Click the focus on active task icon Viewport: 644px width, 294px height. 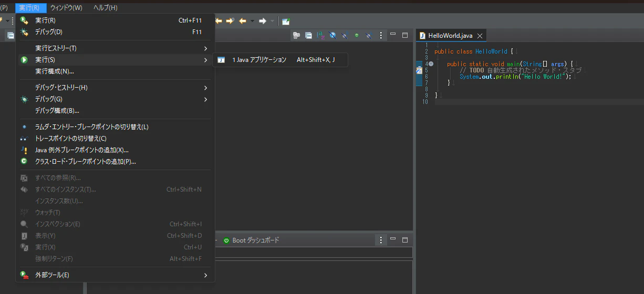click(x=296, y=35)
